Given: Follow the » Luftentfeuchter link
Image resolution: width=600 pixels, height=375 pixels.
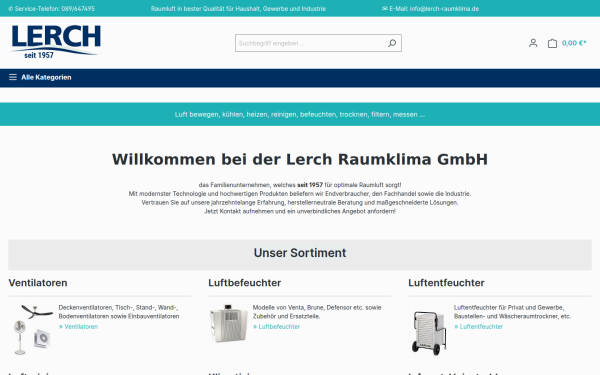Looking at the screenshot, I should 478,327.
